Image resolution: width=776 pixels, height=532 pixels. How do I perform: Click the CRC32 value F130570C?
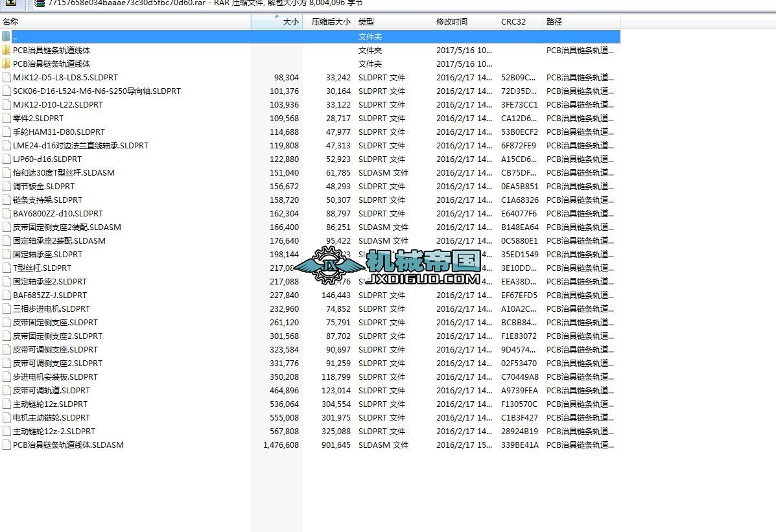pyautogui.click(x=519, y=404)
